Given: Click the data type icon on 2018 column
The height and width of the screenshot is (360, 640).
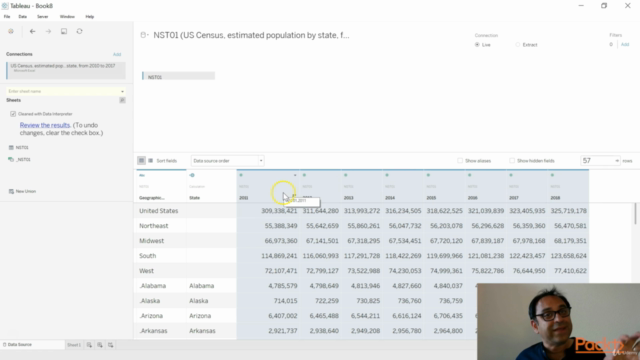Looking at the screenshot, I should click(552, 175).
